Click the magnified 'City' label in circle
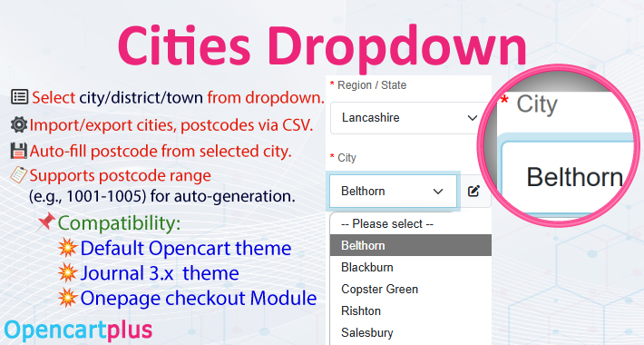Screen dimensions: 644x345 [537, 104]
